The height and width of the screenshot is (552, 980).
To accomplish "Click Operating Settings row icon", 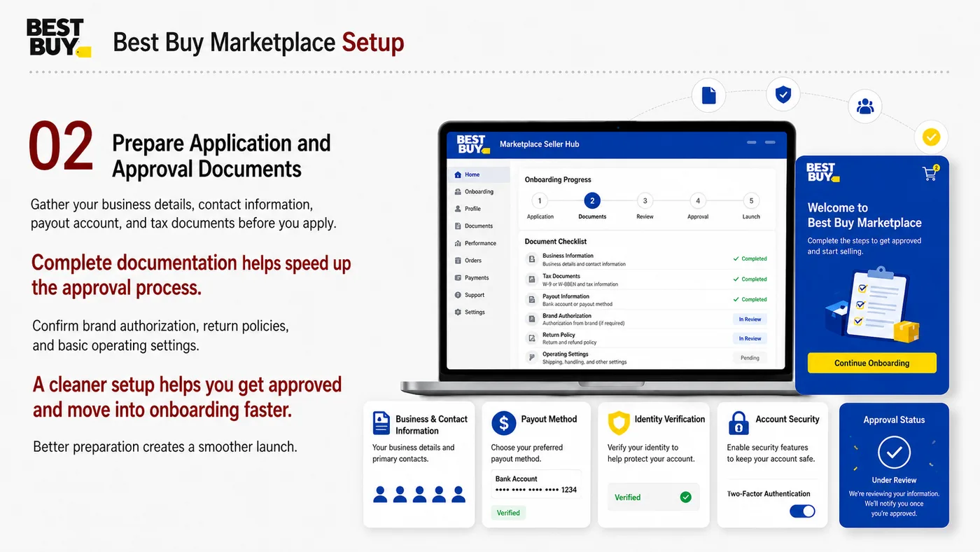I will (x=532, y=358).
